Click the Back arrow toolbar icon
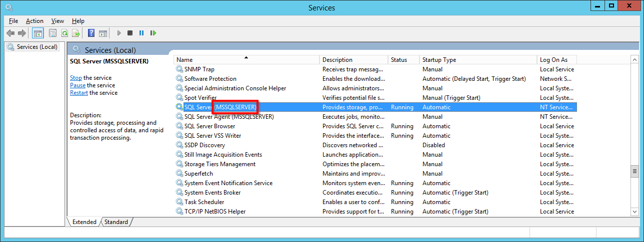Image resolution: width=644 pixels, height=242 pixels. point(10,33)
